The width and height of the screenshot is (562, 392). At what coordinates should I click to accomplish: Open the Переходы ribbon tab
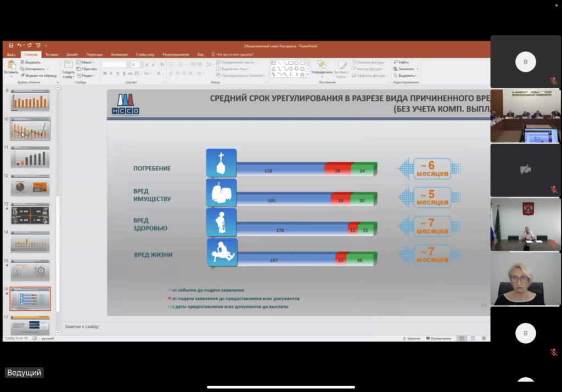click(94, 55)
